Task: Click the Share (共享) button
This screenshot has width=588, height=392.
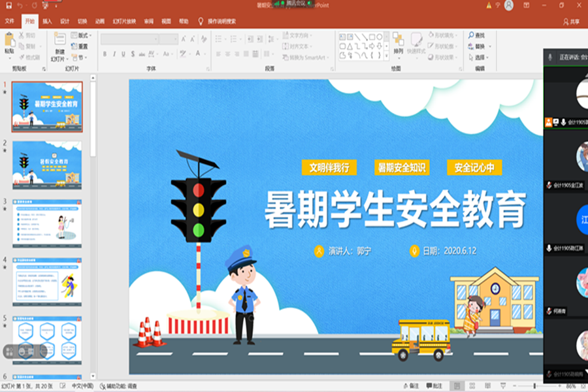Action: [x=571, y=21]
